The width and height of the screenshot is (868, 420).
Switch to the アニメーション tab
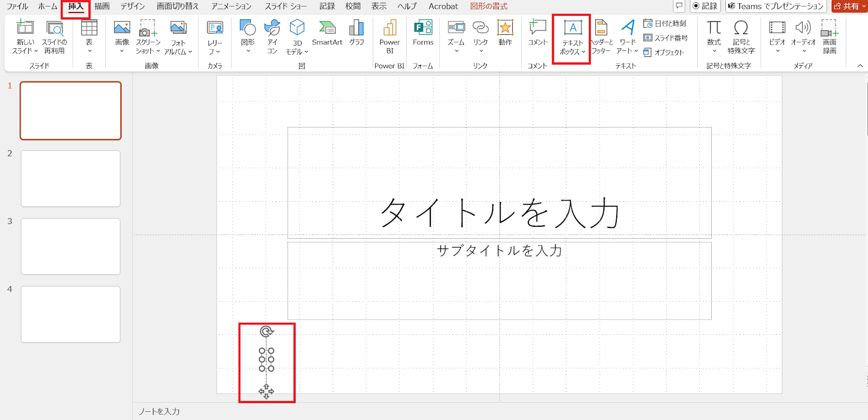(x=232, y=7)
